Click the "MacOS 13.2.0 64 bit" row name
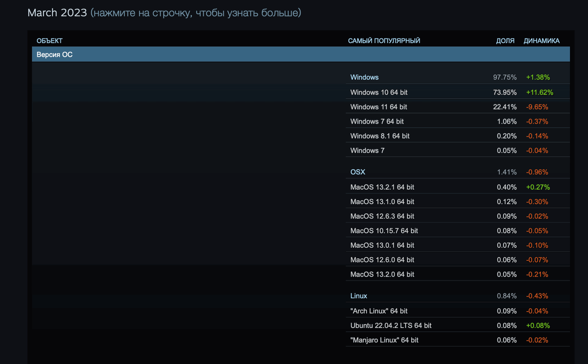The image size is (588, 364). pos(382,274)
